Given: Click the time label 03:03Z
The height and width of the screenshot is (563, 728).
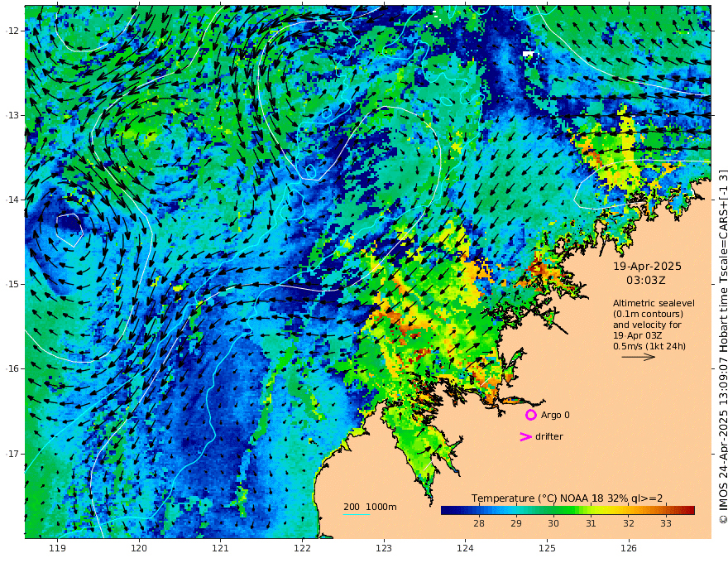Looking at the screenshot, I should tap(646, 281).
